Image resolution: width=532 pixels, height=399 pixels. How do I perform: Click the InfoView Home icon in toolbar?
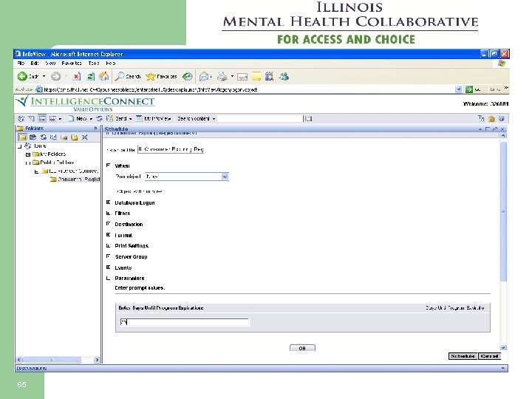(x=21, y=118)
